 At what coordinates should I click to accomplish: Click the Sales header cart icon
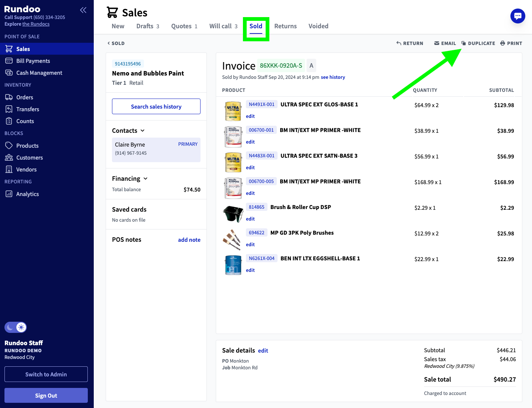[112, 12]
